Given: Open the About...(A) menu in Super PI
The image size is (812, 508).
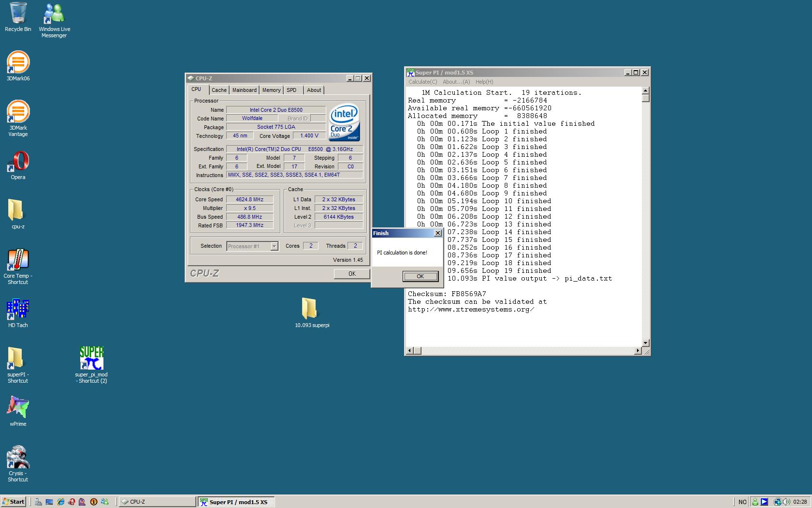Looking at the screenshot, I should [456, 82].
